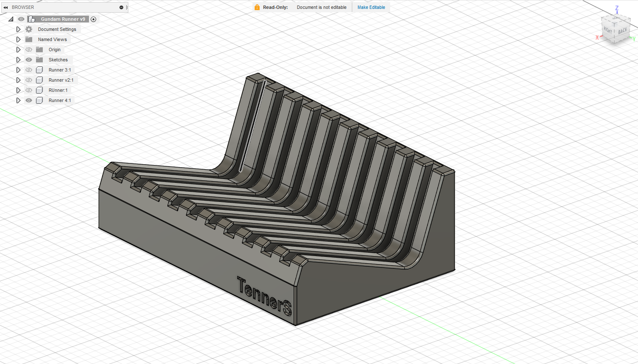Screen dimensions: 638x364
Task: Expand the Runner 3:1 component node
Action: (x=18, y=70)
